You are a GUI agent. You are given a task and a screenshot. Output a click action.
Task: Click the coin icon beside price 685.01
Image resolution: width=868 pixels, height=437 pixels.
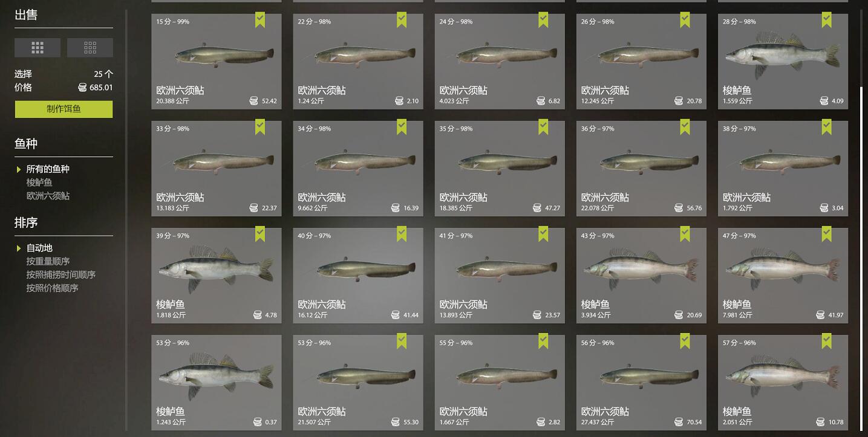click(x=82, y=88)
